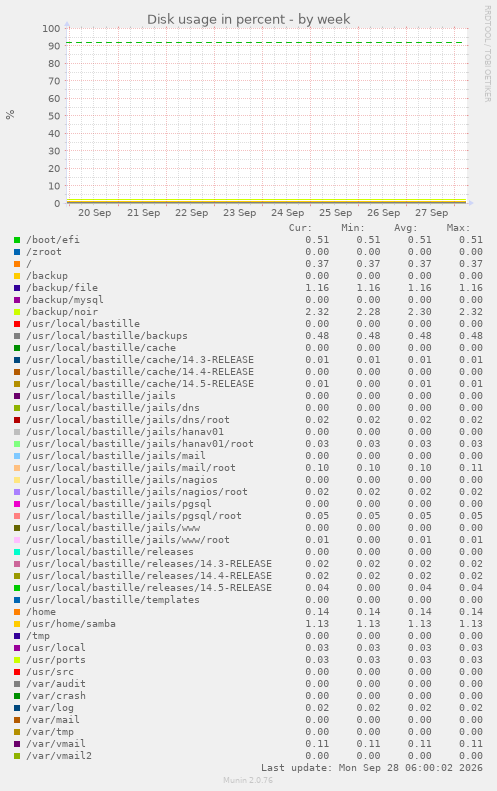This screenshot has width=497, height=791.
Task: Click the /home legend label
Action: [x=41, y=612]
